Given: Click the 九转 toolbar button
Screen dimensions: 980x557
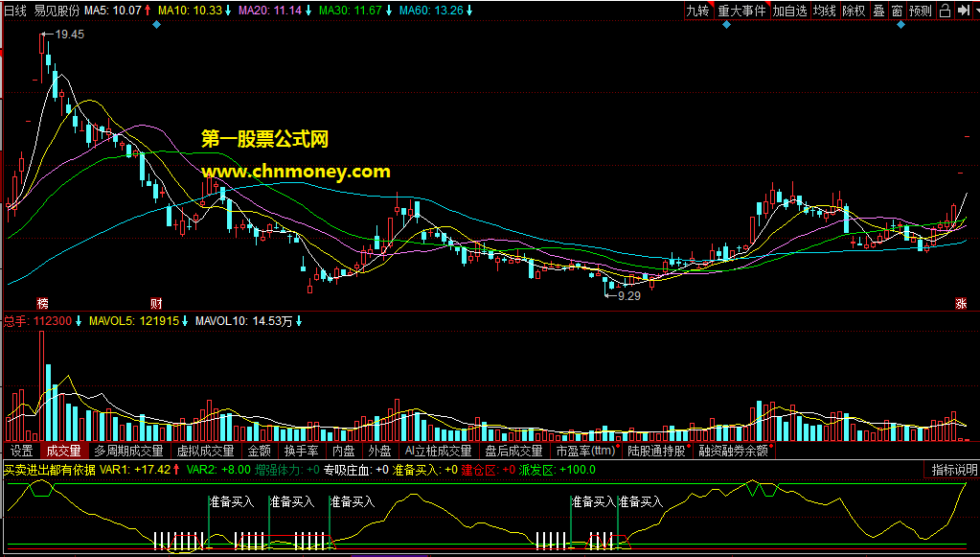Looking at the screenshot, I should [x=698, y=11].
